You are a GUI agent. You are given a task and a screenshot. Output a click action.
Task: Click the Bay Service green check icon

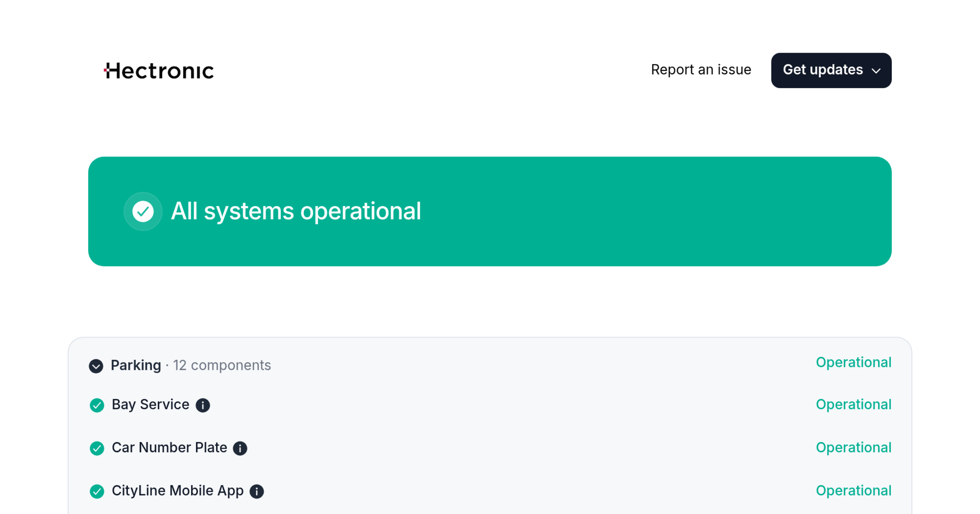[x=97, y=405]
